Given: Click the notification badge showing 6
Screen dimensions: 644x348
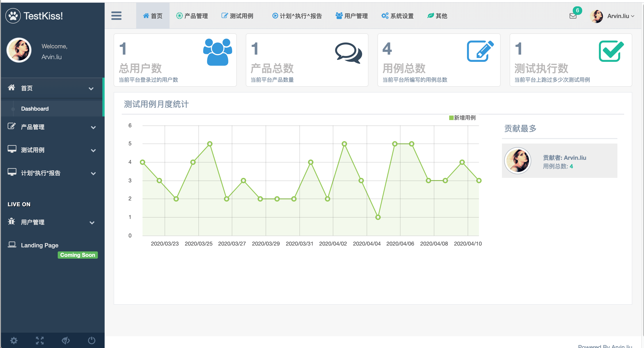Looking at the screenshot, I should tap(577, 10).
